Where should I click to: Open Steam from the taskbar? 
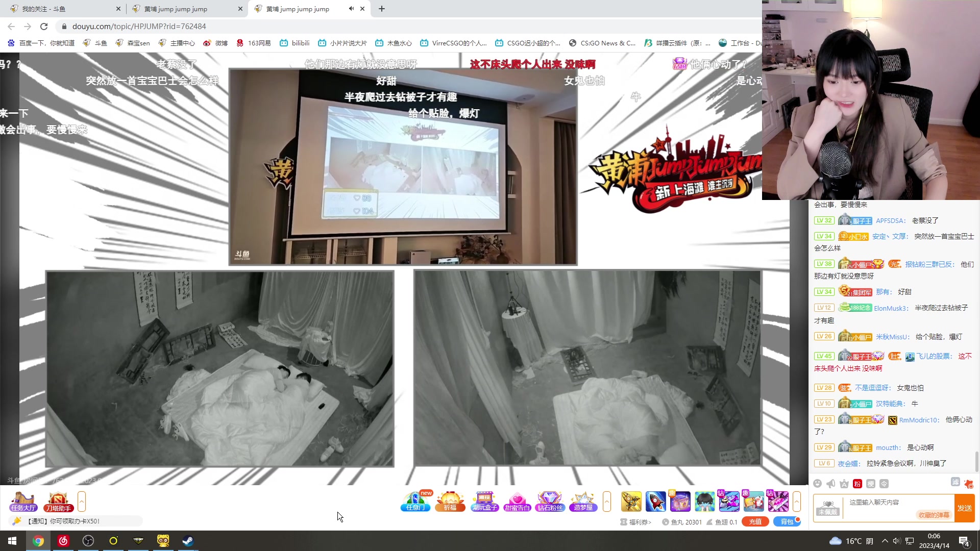tap(188, 541)
